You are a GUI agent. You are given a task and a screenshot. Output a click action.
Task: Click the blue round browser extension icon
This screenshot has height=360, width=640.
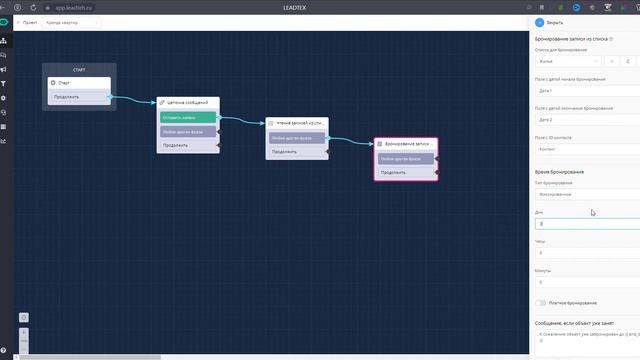[576, 7]
